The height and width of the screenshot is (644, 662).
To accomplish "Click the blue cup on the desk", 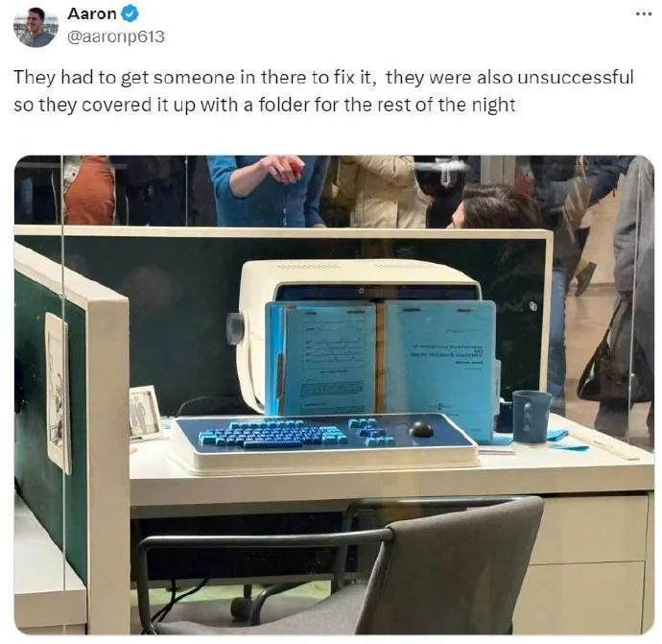I will tap(532, 417).
